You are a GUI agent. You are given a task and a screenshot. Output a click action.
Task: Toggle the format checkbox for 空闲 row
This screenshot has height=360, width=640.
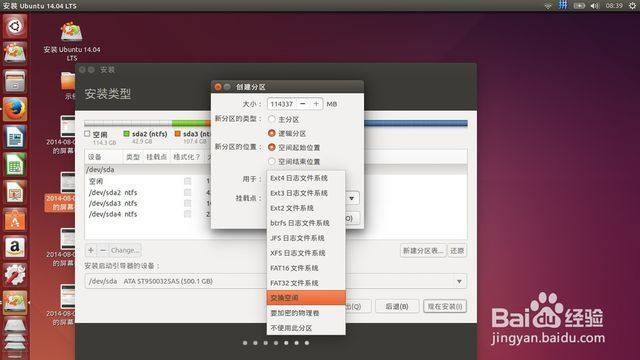point(187,181)
